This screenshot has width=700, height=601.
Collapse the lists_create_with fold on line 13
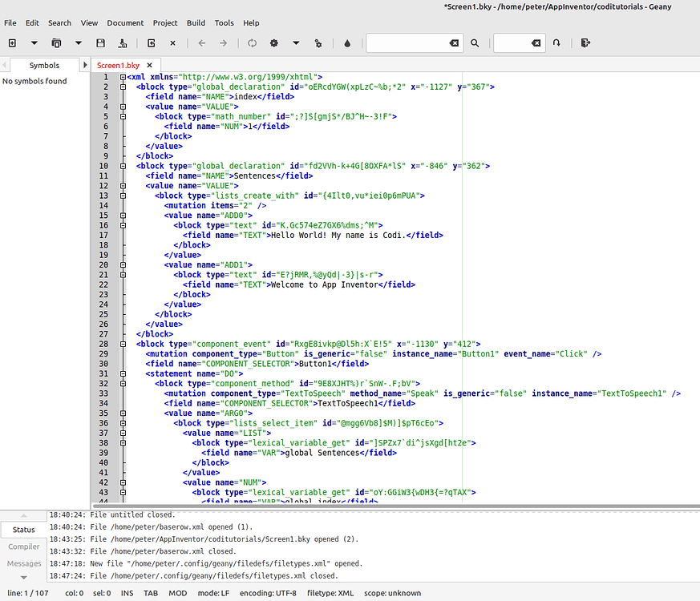[123, 196]
